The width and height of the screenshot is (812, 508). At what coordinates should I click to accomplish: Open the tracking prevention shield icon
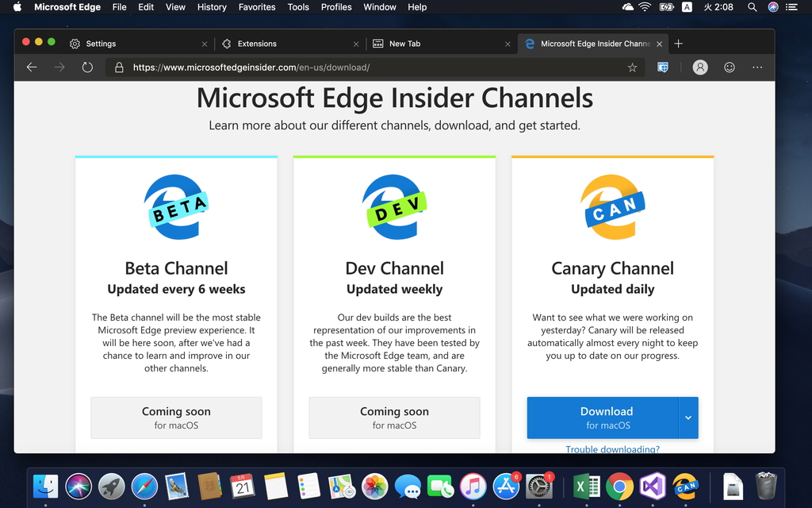click(663, 67)
